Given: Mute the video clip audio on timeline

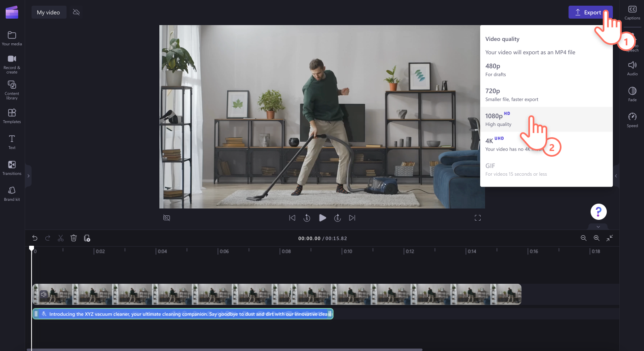Looking at the screenshot, I should coord(44,294).
